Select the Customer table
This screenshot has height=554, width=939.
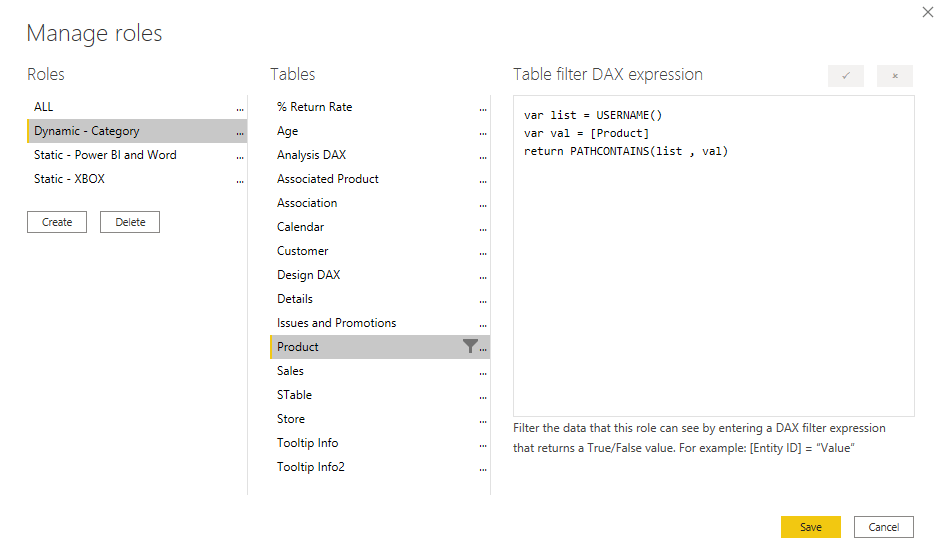coord(380,250)
